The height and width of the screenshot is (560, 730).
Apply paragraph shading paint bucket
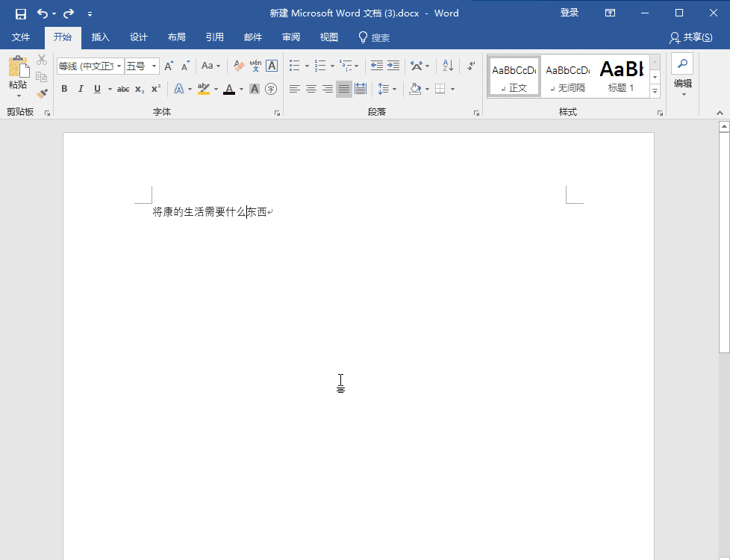(x=415, y=89)
